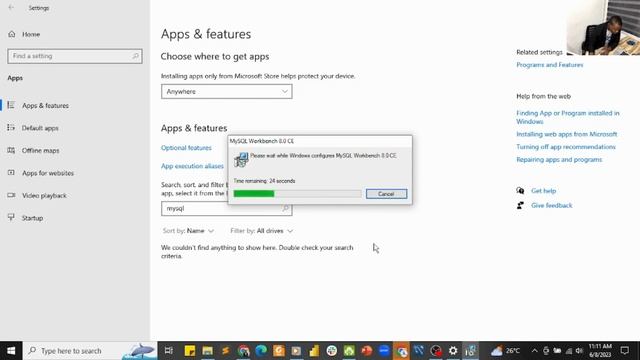Cancel the MySQL Workbench configuration
Image resolution: width=640 pixels, height=360 pixels.
[386, 194]
